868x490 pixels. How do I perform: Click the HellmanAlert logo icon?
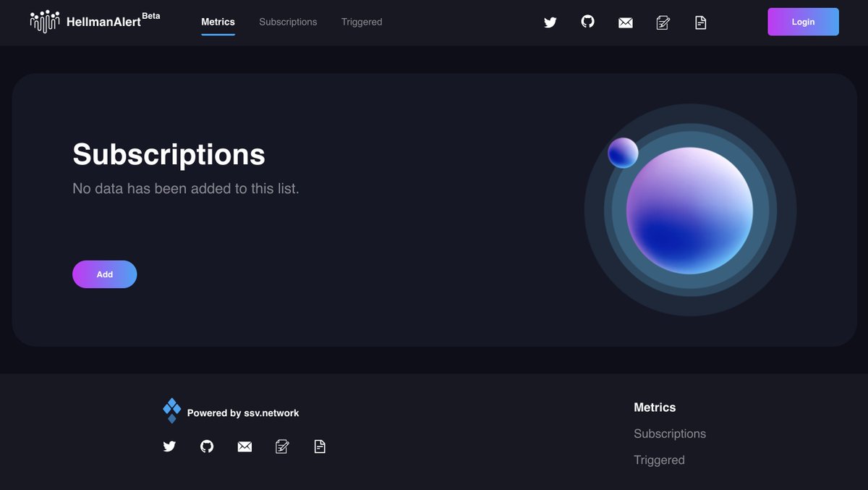45,22
